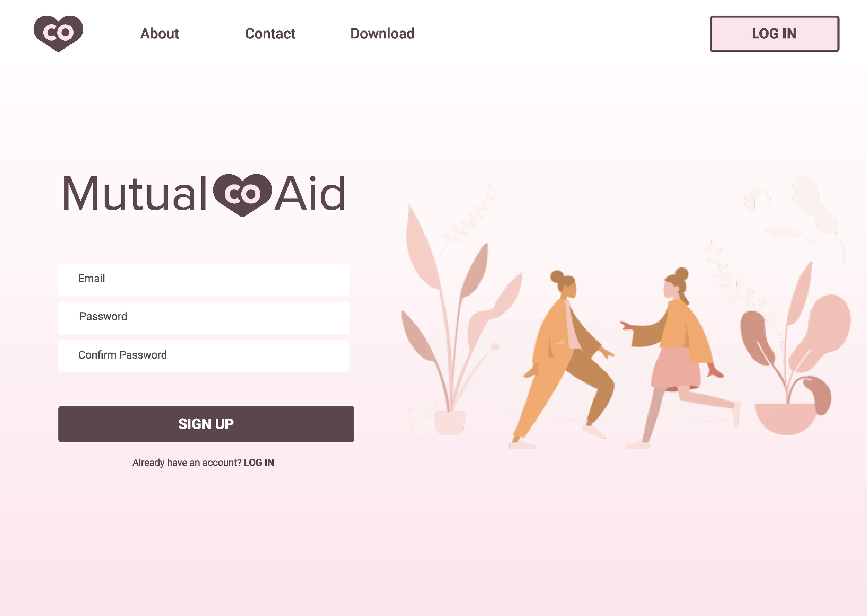
Task: Click the person in the pink skirt
Action: (x=679, y=357)
